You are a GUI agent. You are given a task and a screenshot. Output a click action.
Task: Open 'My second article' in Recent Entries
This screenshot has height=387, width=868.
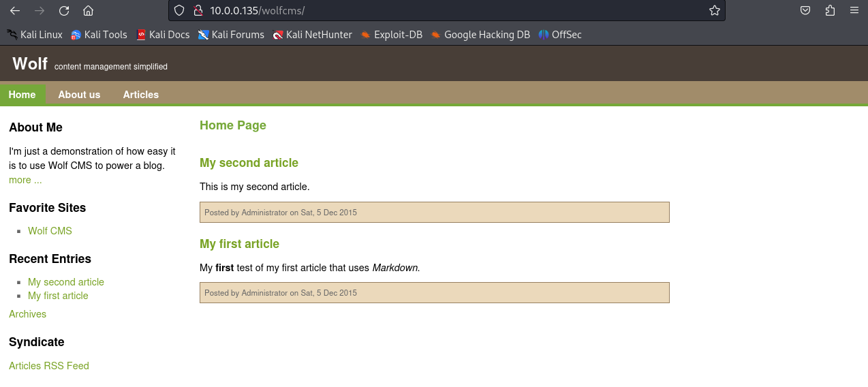[x=66, y=282]
